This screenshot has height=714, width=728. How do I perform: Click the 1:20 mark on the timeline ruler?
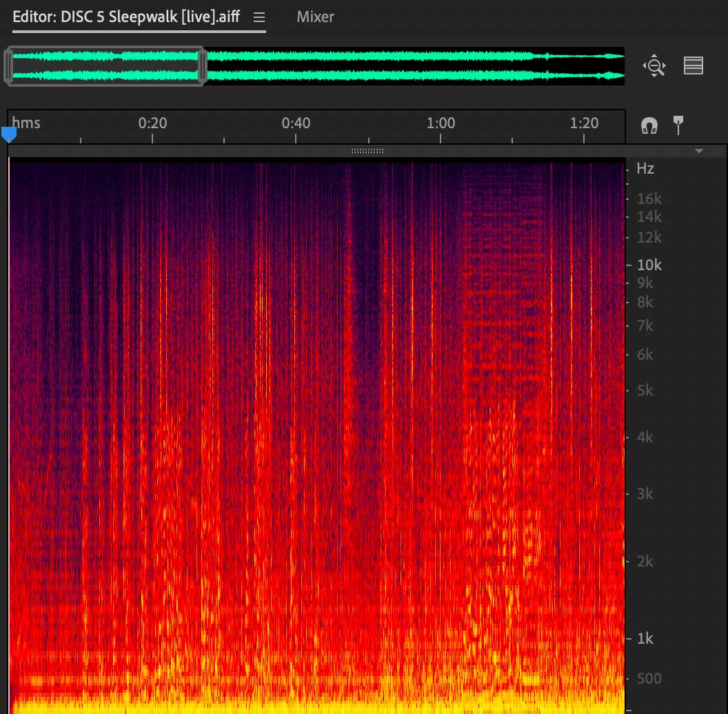585,123
